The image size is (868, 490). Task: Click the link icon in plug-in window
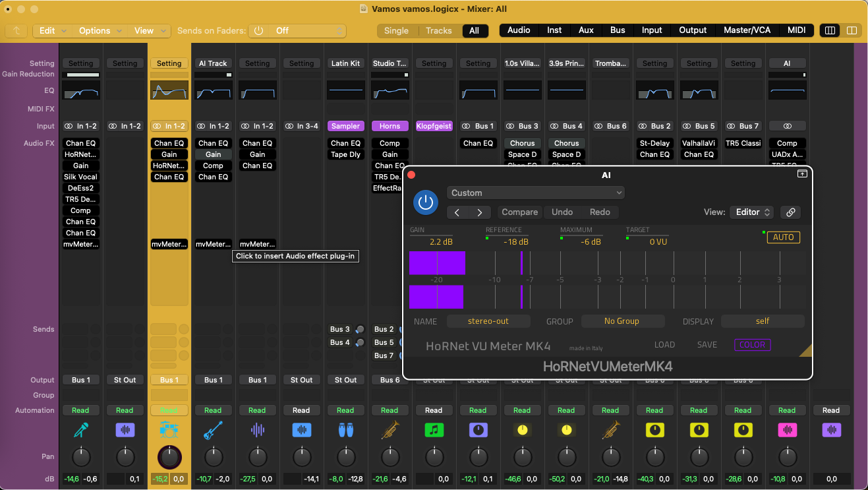790,212
